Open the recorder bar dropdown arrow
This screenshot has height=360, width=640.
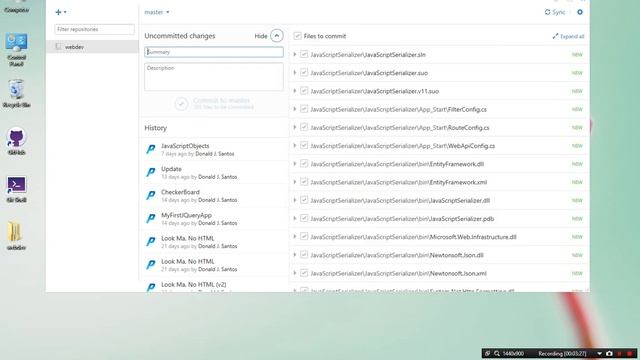pos(599,353)
